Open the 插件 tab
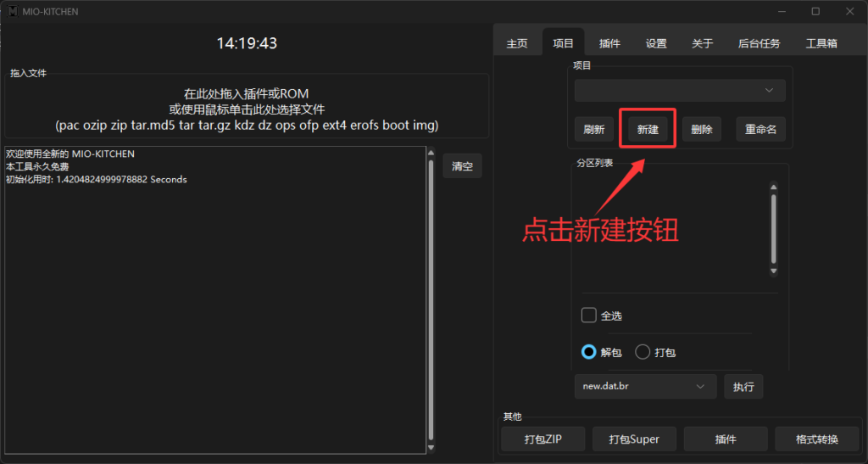This screenshot has height=464, width=868. [609, 43]
